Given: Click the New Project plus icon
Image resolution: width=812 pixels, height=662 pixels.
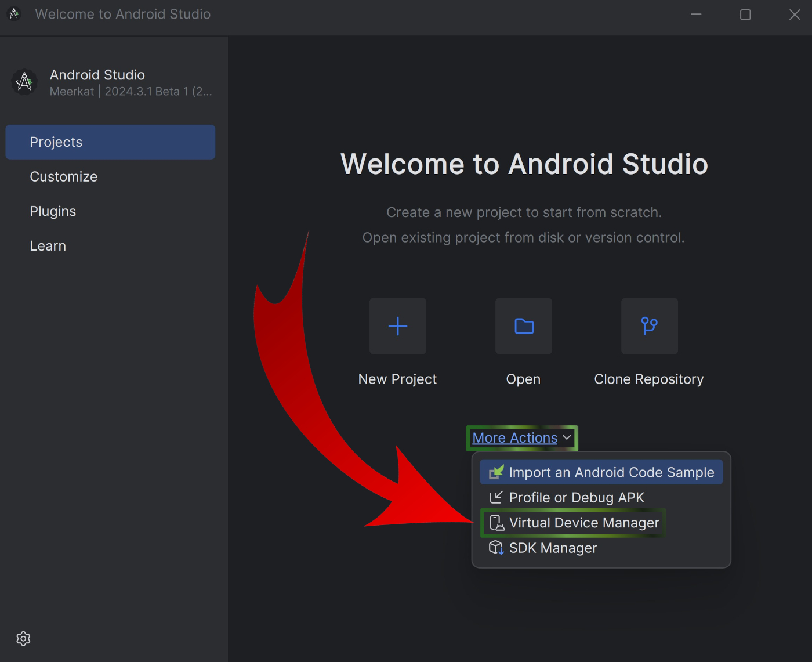Looking at the screenshot, I should 398,326.
